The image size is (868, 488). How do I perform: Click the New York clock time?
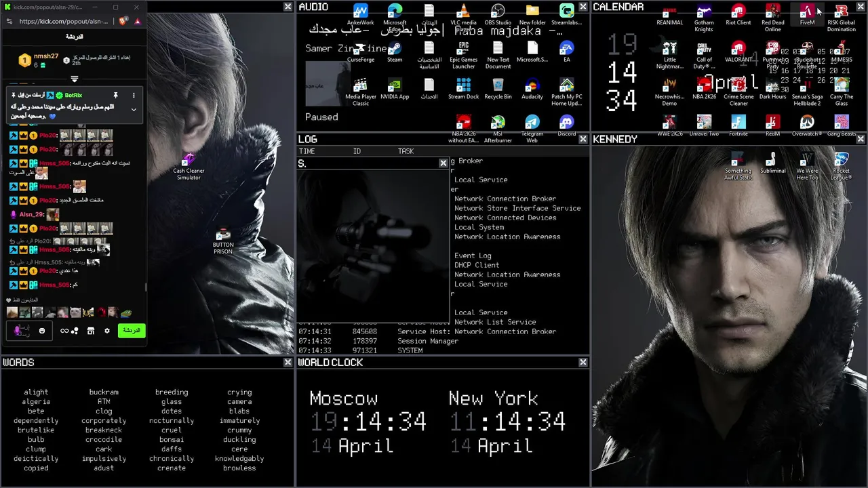[x=507, y=422]
